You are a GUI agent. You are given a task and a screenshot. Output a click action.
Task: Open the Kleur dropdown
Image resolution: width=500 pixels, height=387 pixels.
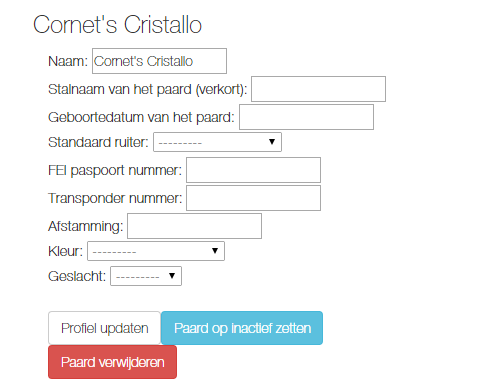point(156,251)
